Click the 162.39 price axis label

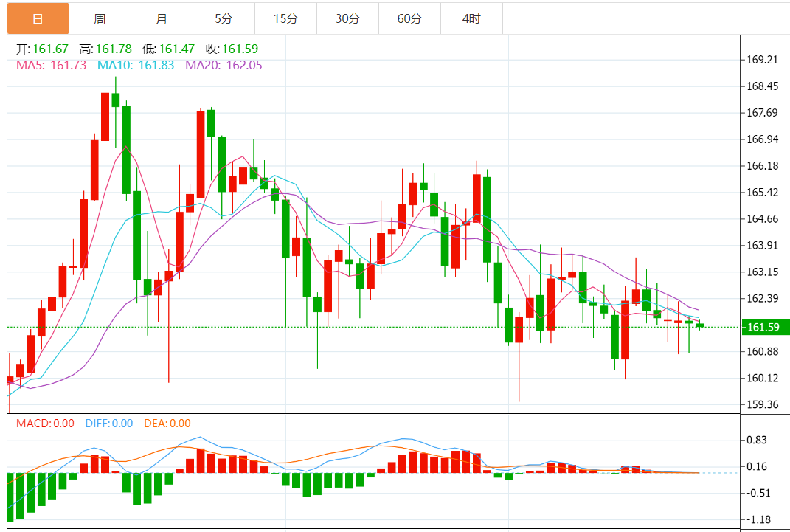[x=762, y=298]
